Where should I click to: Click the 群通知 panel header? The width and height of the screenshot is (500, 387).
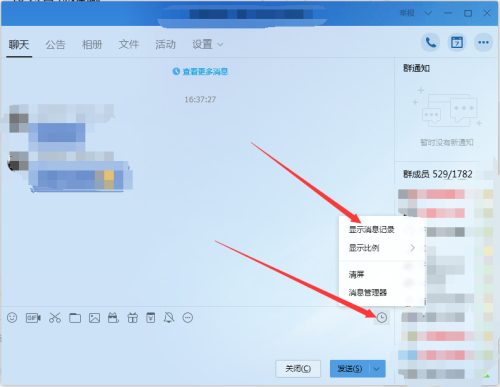coord(416,68)
